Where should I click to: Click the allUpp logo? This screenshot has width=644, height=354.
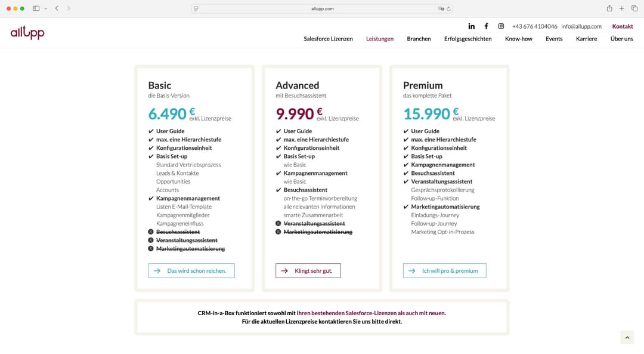click(x=27, y=33)
